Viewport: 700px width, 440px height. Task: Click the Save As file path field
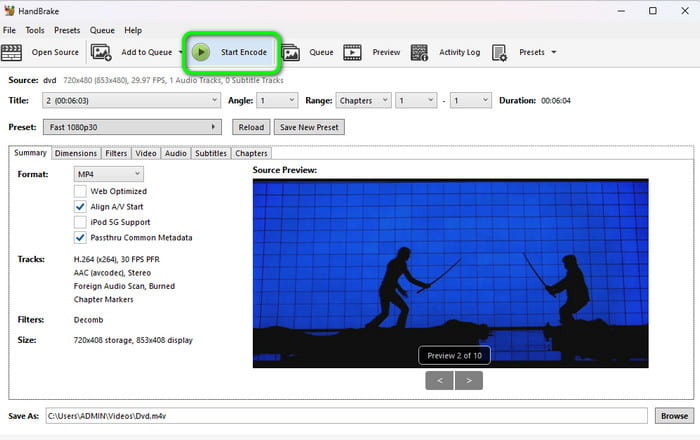(346, 416)
